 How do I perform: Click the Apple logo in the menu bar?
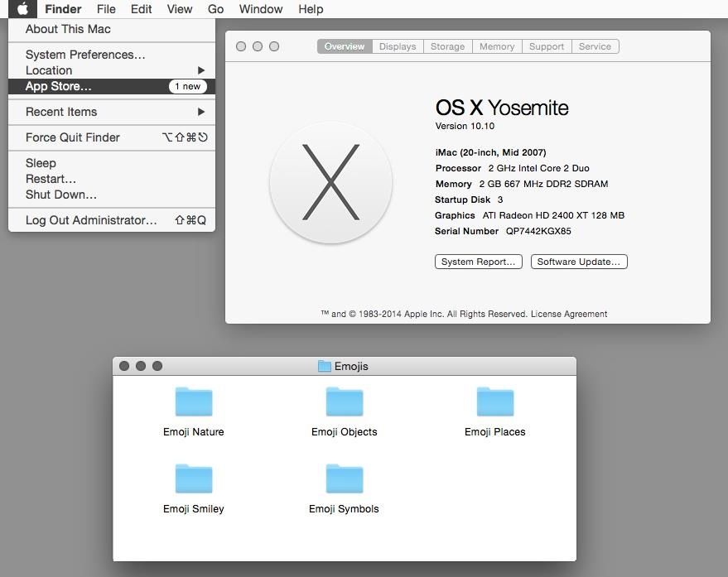point(21,9)
